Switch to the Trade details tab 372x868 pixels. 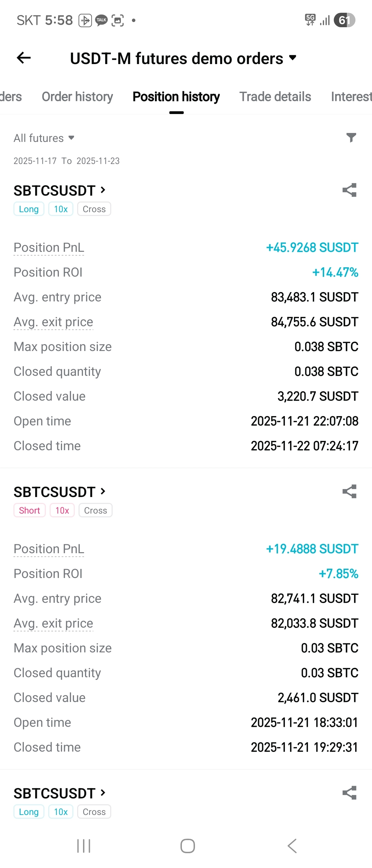(275, 97)
